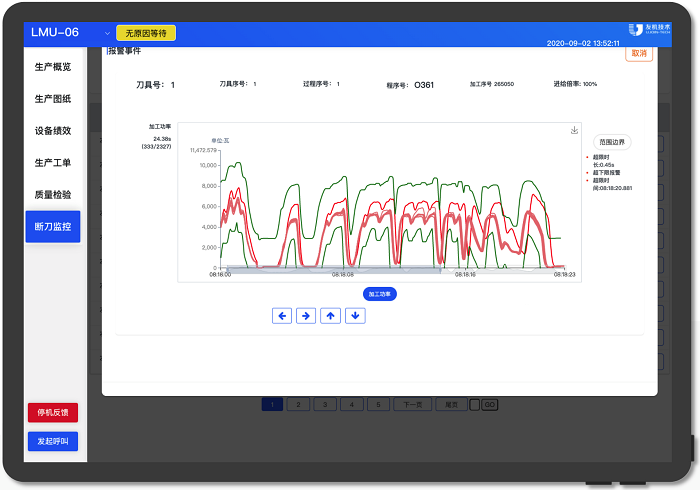Select page 1 in pagination
The height and width of the screenshot is (490, 700).
point(272,405)
